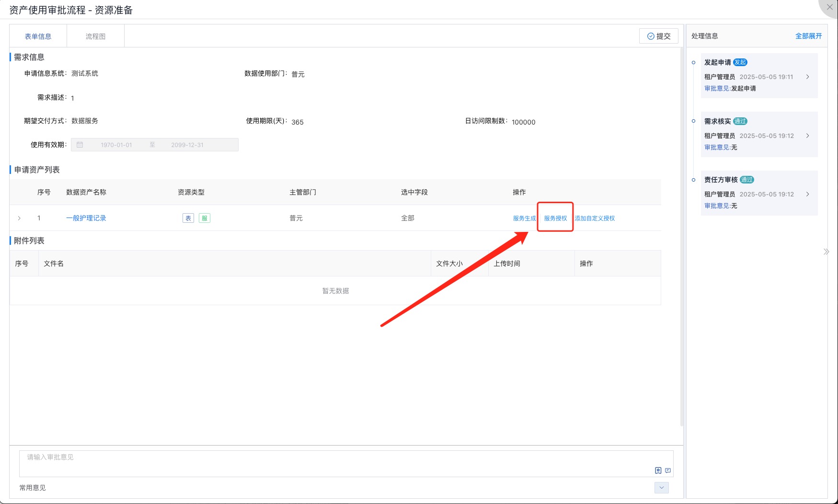Click the 审批意见:发起申请 text
The height and width of the screenshot is (504, 838).
(x=730, y=88)
